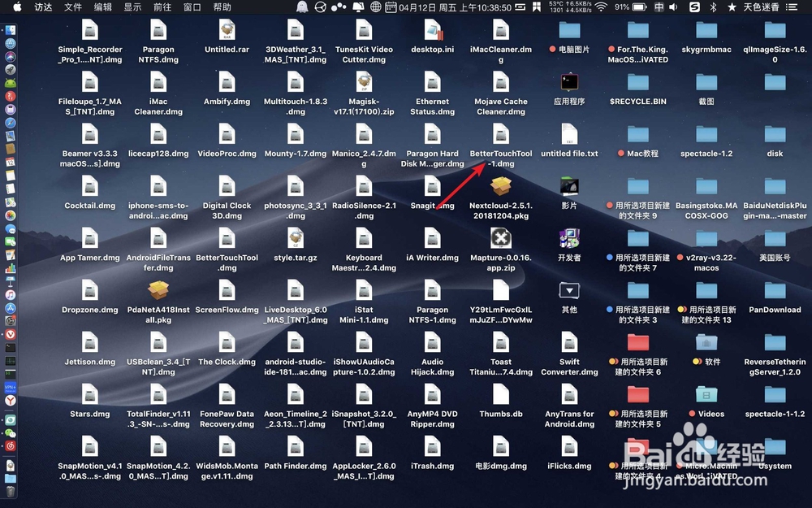Open the Apple menu
This screenshot has width=812, height=508.
(x=17, y=7)
